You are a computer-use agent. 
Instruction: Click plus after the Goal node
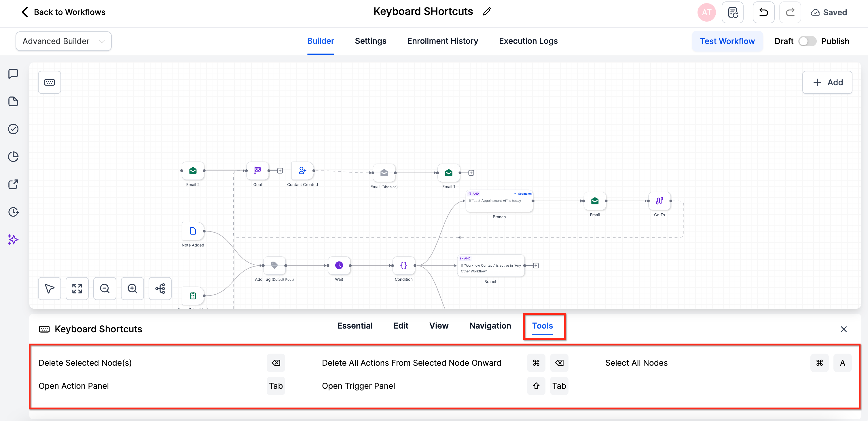(x=280, y=171)
